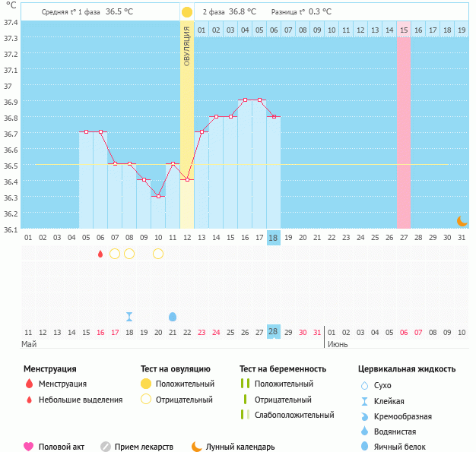
Task: Click the pink heart icon beside Половой акт
Action: 29,447
